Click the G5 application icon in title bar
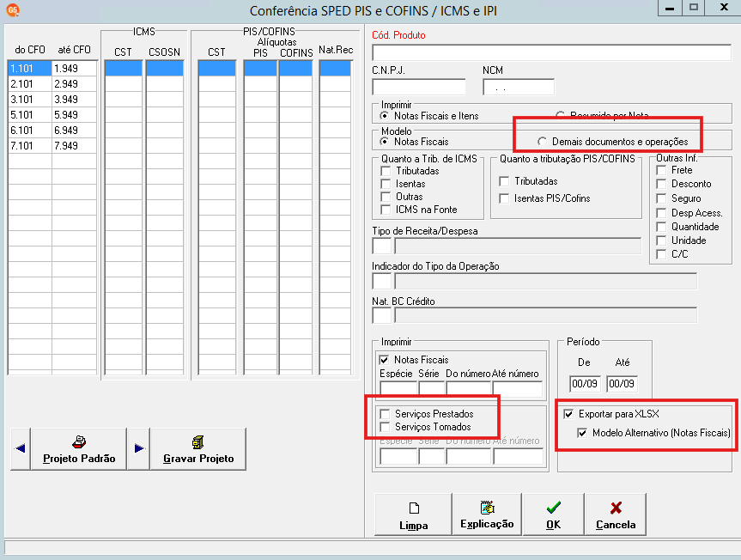The image size is (741, 560). (x=13, y=10)
